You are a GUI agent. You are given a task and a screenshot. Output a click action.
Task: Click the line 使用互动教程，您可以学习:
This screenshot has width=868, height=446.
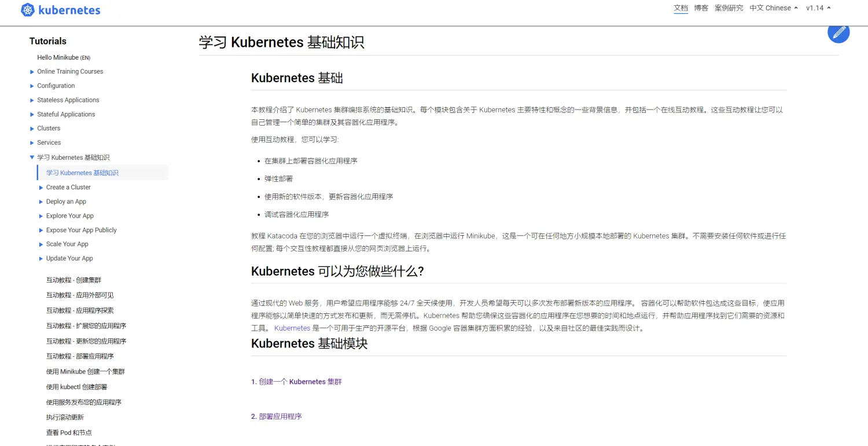(295, 140)
